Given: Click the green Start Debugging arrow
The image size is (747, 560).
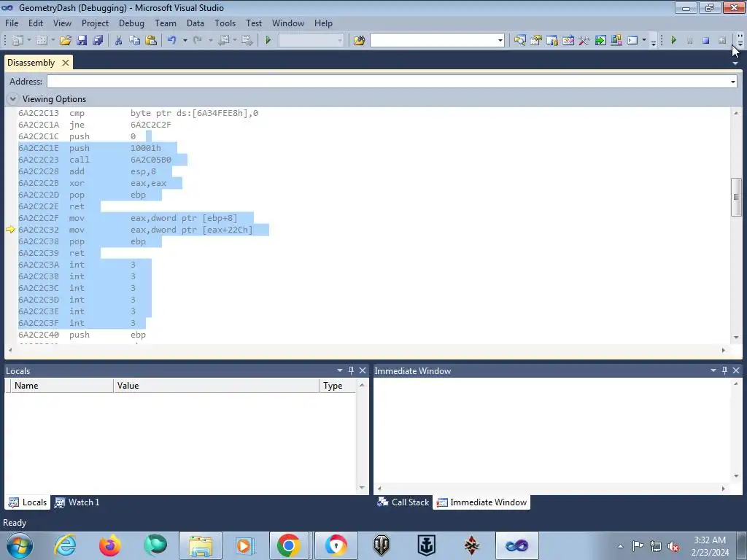Looking at the screenshot, I should coord(268,41).
